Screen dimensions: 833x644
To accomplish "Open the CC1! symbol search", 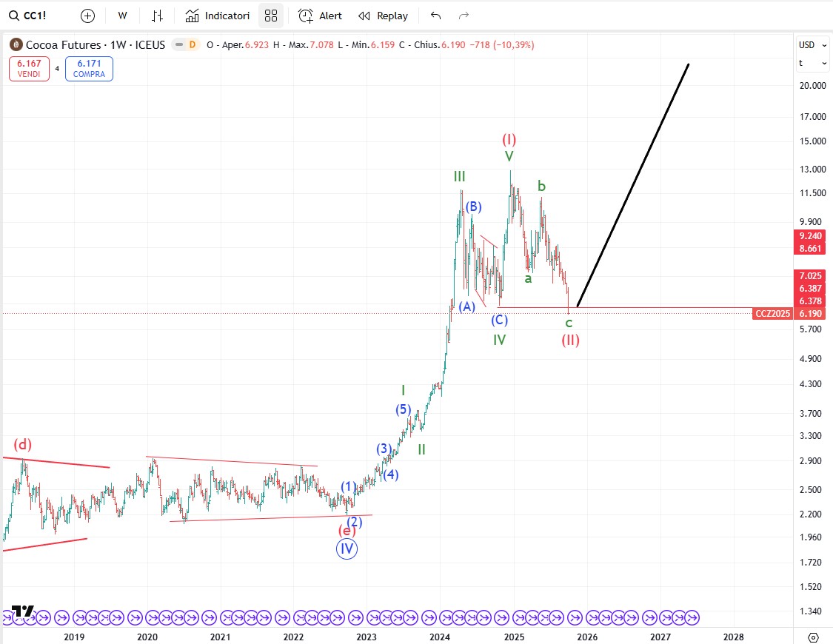I will point(30,16).
